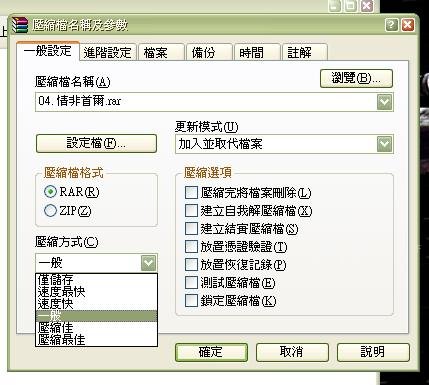
Task: Open the 檔案 tab
Action: pos(161,53)
